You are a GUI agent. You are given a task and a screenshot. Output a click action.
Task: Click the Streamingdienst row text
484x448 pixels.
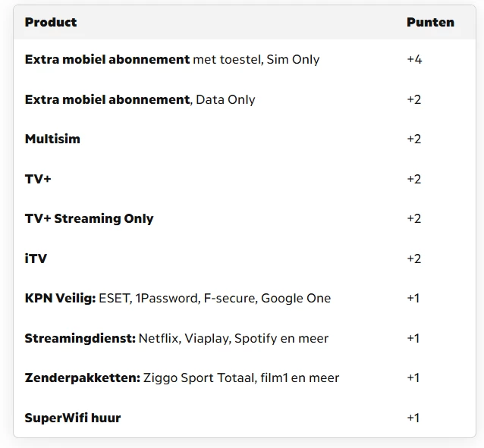[177, 338]
